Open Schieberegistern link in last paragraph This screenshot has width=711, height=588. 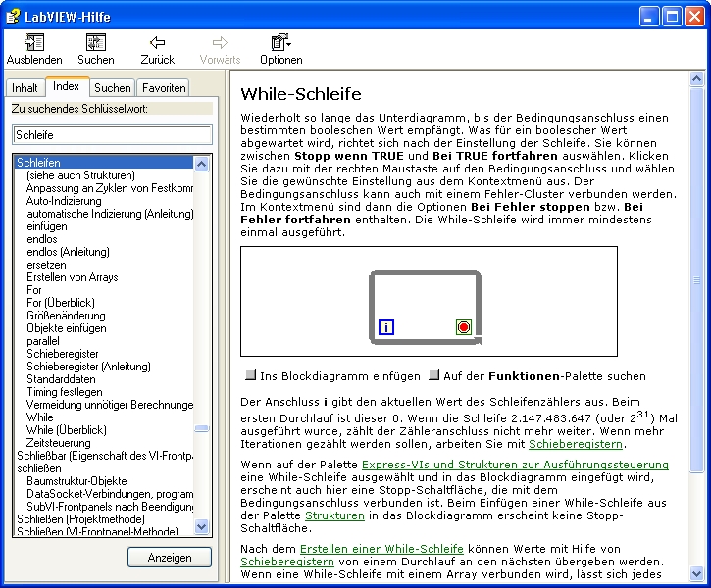(x=287, y=562)
